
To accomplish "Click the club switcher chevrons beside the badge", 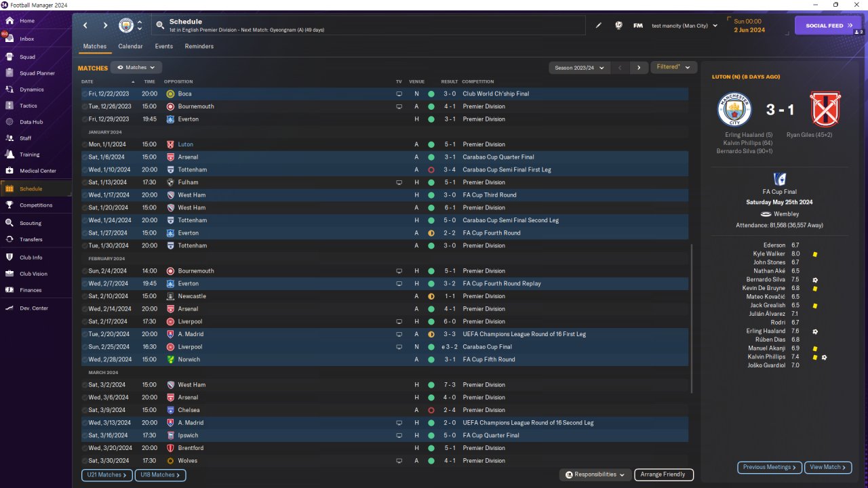I will click(140, 26).
